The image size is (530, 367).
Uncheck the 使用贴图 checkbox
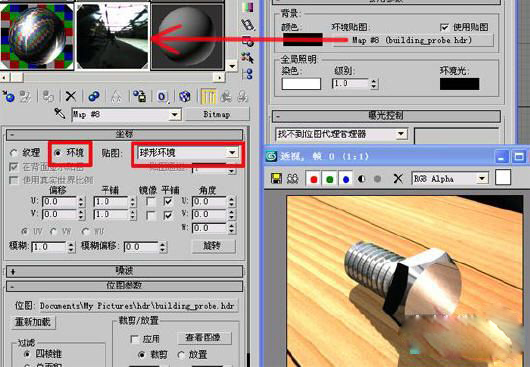[444, 27]
